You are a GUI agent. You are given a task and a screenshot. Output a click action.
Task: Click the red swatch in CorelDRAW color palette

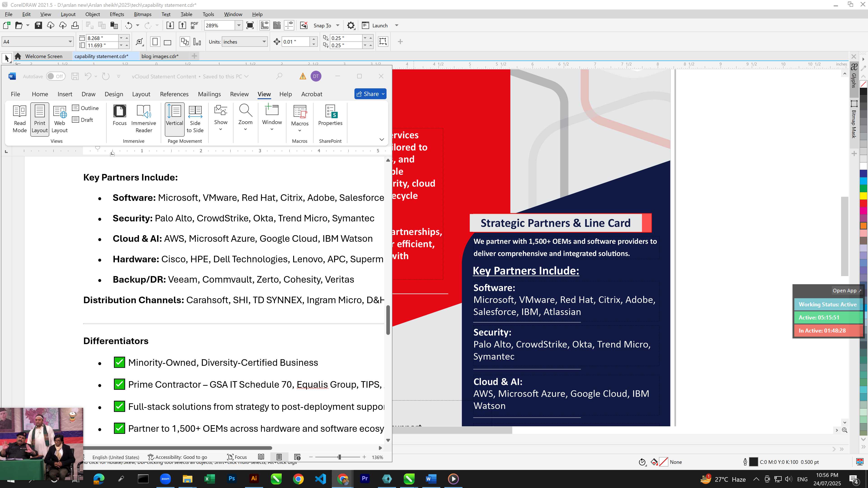[864, 203]
